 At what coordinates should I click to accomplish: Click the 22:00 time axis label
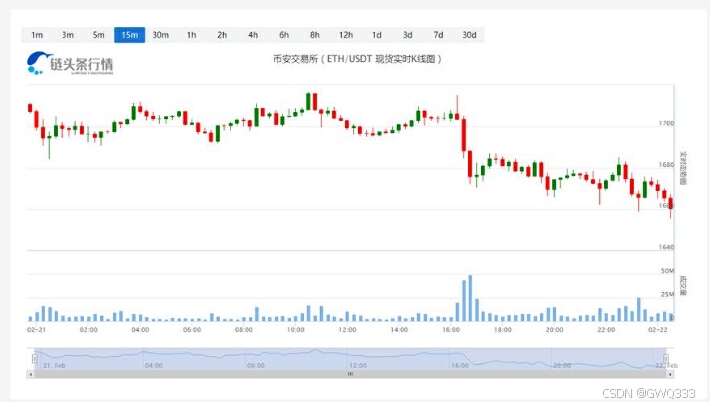coord(606,330)
